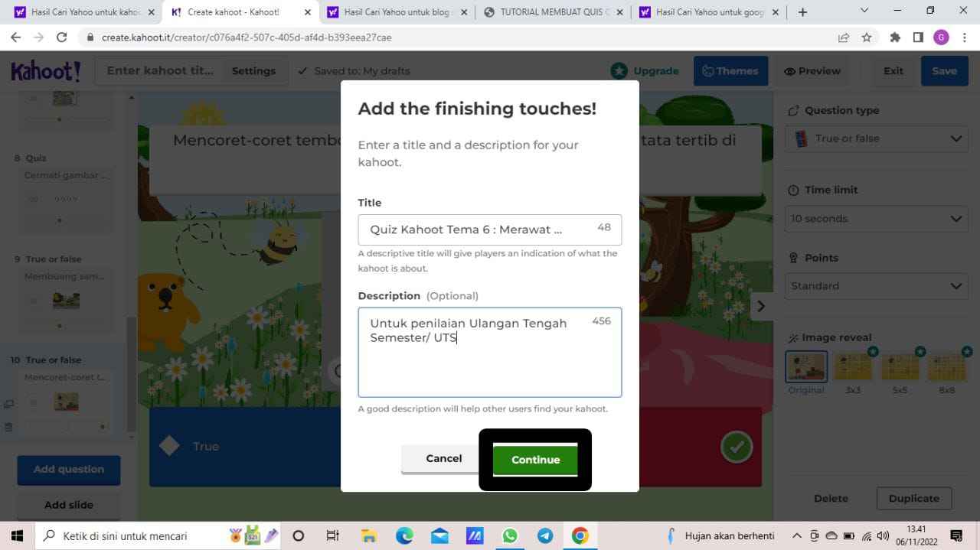Click the Kahoot! logo
980x550 pixels.
(x=45, y=71)
